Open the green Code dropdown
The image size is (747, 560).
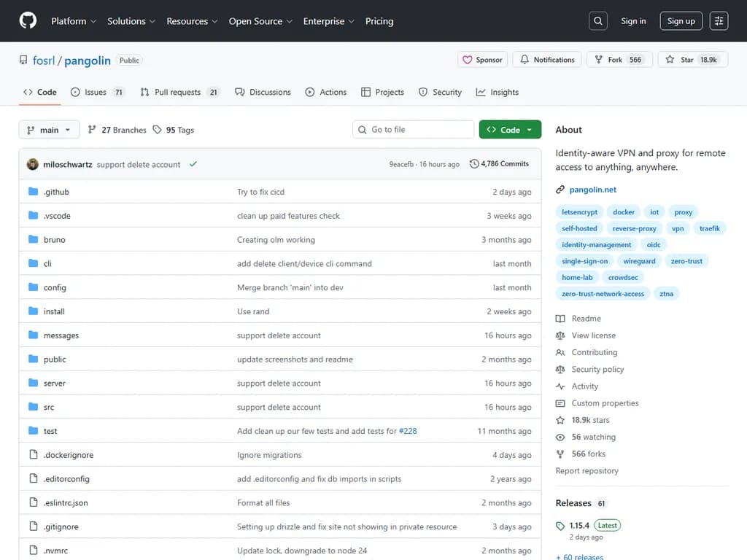click(x=510, y=130)
